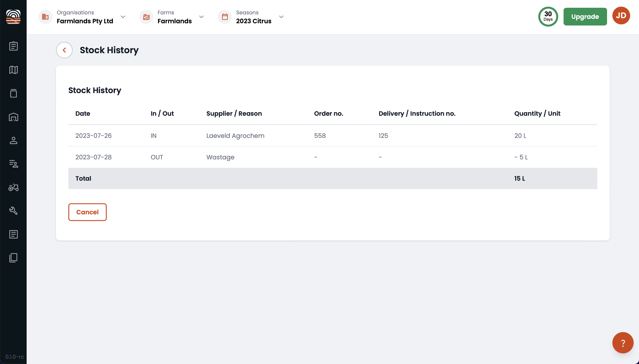Open the clipboard tasks sidebar icon
639x364 pixels.
(14, 46)
